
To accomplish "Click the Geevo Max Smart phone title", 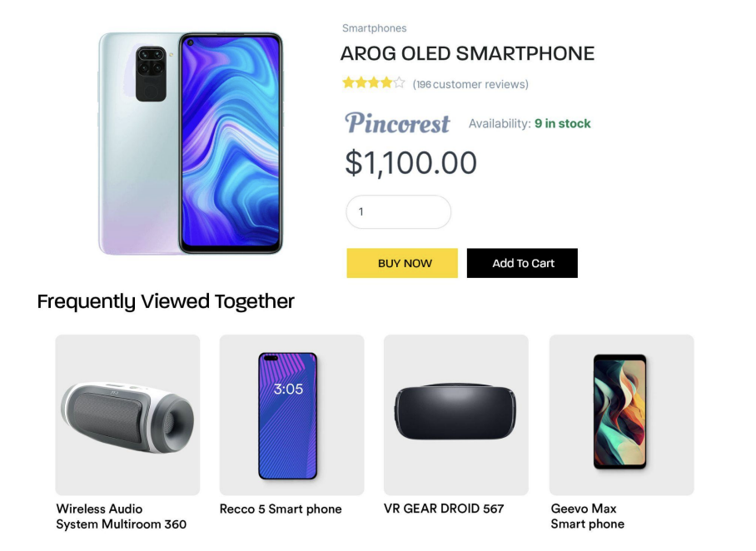I will (587, 516).
